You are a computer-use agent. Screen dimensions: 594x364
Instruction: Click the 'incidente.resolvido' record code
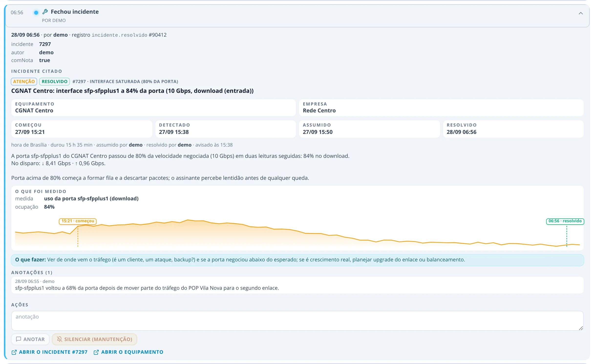point(119,35)
